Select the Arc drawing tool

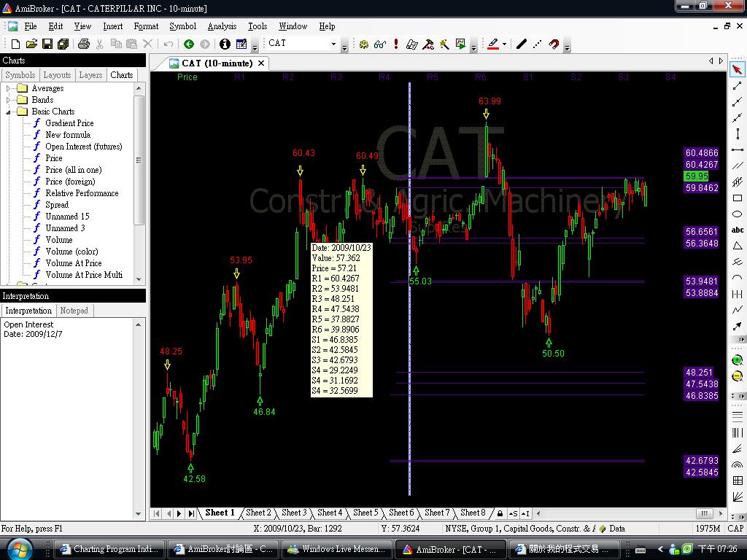pos(737,278)
